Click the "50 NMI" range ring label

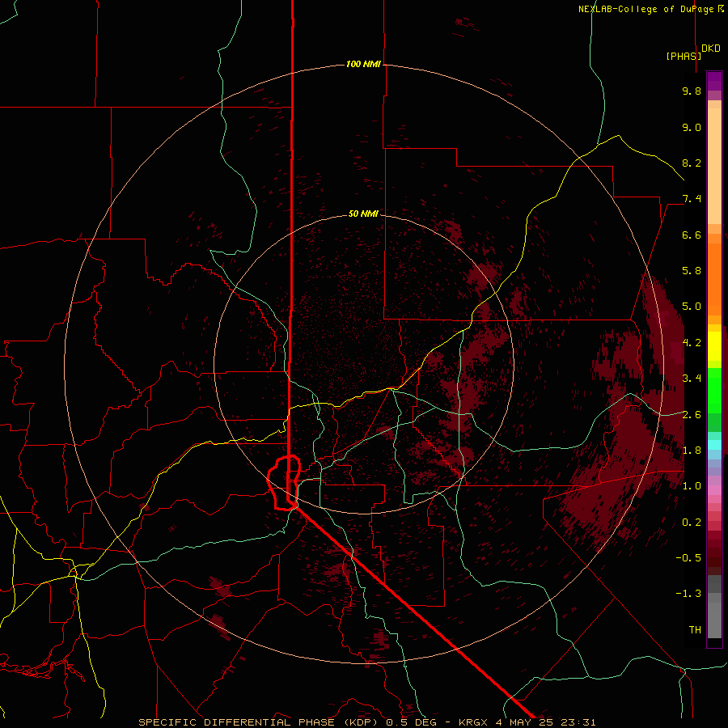[363, 214]
